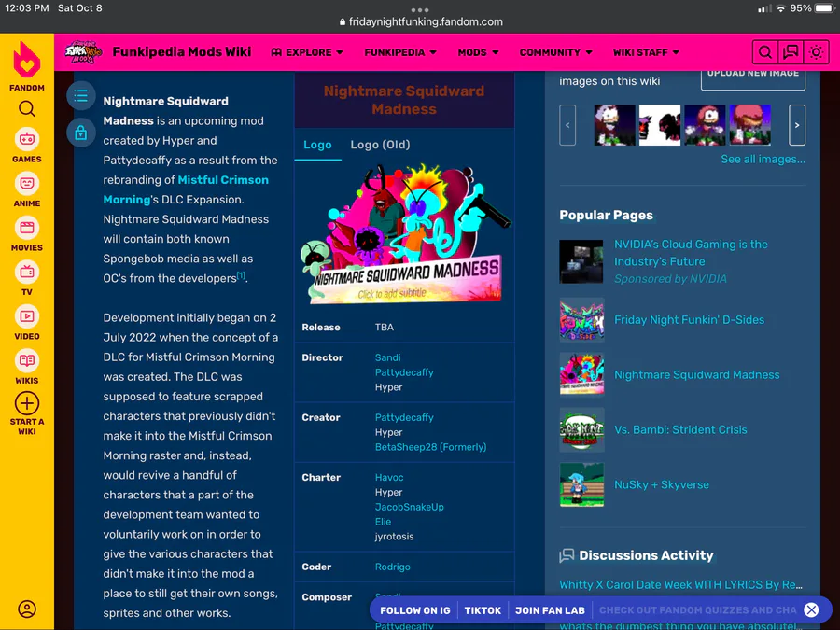Image resolution: width=840 pixels, height=630 pixels.
Task: Click NuSky + Skyverse thumbnail
Action: point(581,484)
